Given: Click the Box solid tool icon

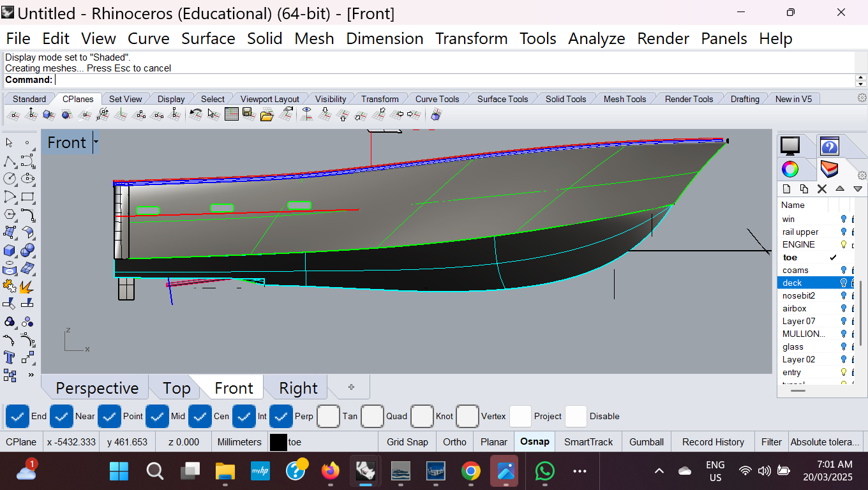Looking at the screenshot, I should coord(10,250).
